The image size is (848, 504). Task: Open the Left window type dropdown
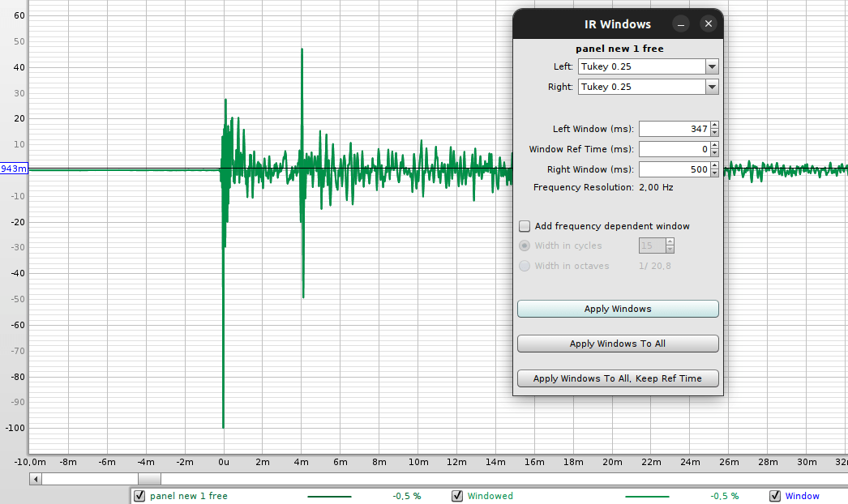(x=712, y=66)
